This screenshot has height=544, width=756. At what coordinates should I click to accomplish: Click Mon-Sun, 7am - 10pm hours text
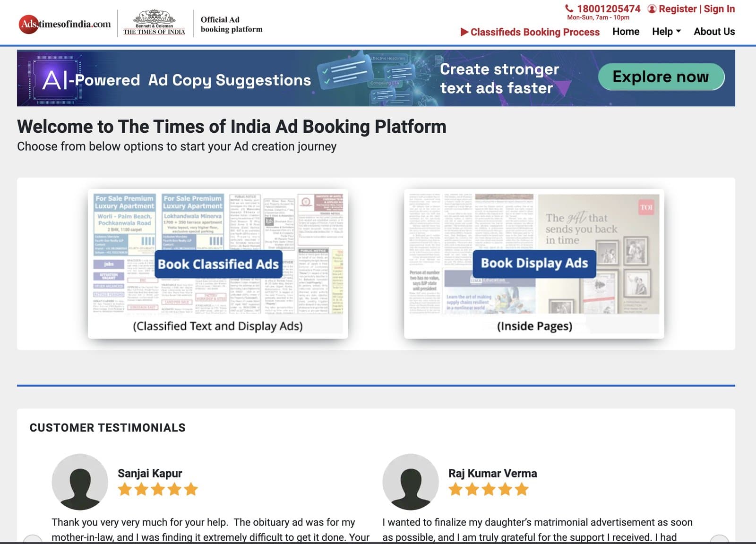click(x=598, y=17)
